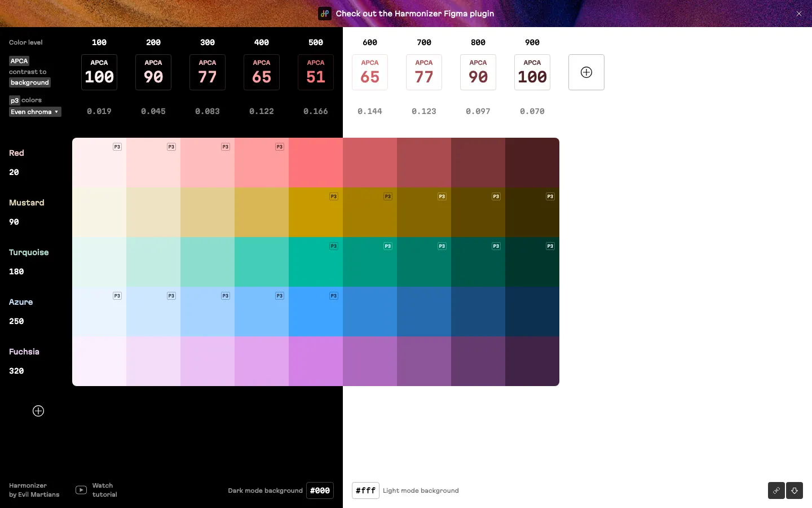Add a new hue row below Fuchsia

[x=38, y=411]
